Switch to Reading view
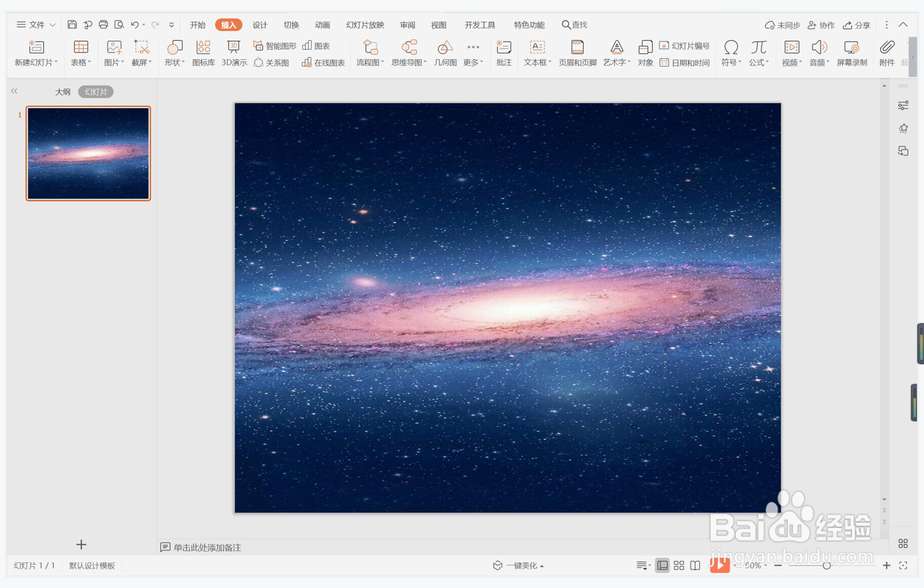Image resolution: width=924 pixels, height=588 pixels. (x=695, y=565)
